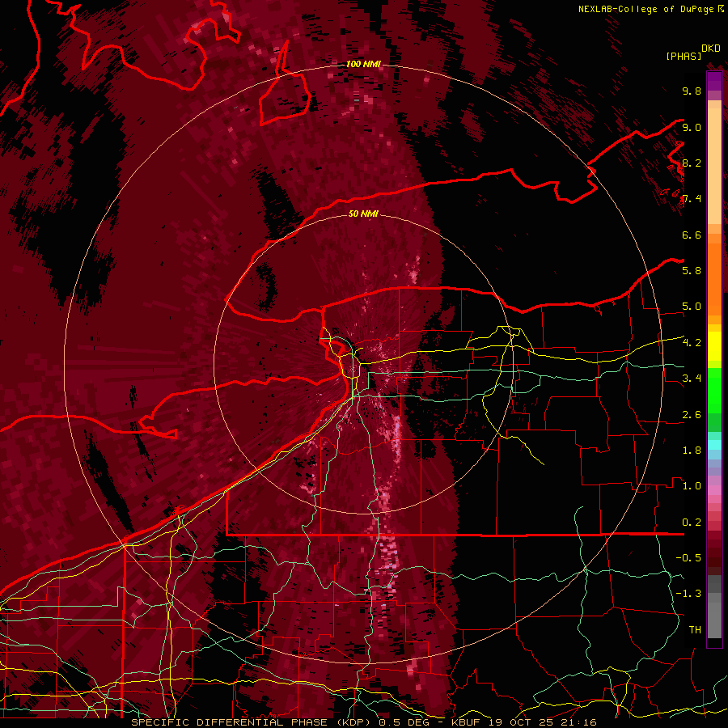728x728 pixels.
Task: Click the 1.8 value on the color scale
Action: [692, 451]
